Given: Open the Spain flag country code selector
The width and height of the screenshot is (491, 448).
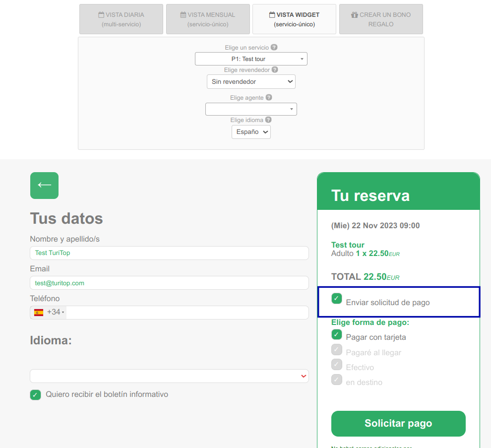Looking at the screenshot, I should (49, 313).
